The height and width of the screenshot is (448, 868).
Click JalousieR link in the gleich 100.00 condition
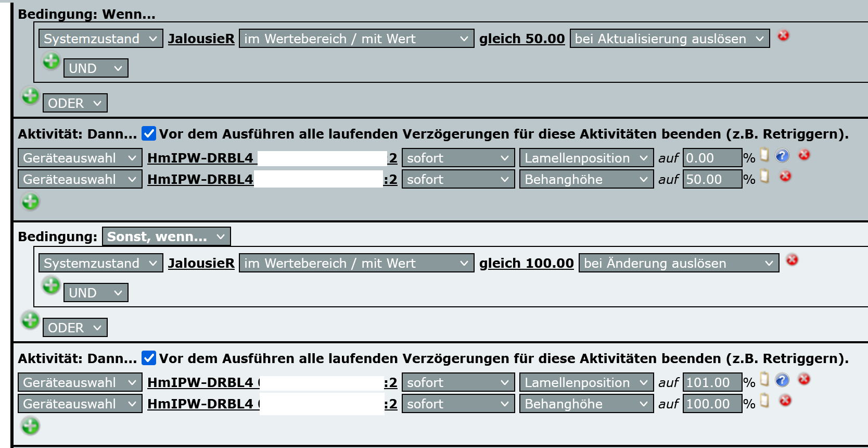201,263
